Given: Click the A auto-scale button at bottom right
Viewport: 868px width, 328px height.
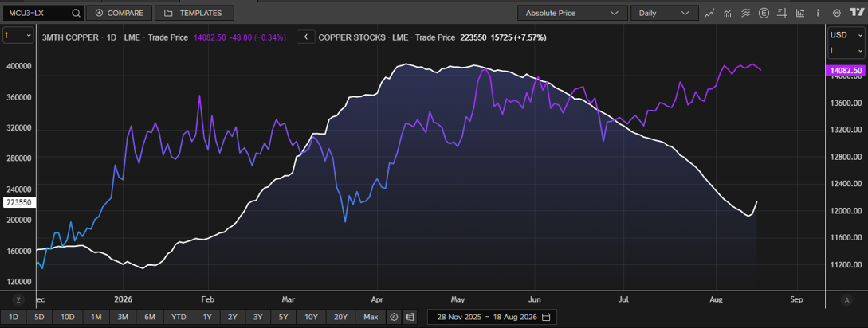Looking at the screenshot, I should tap(846, 300).
